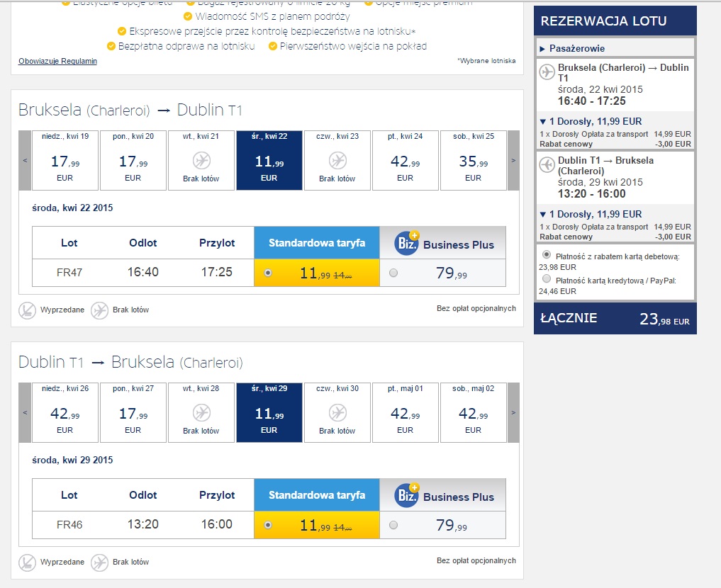
Task: Click the Biz Business Plus icon in return table
Action: pyautogui.click(x=407, y=495)
